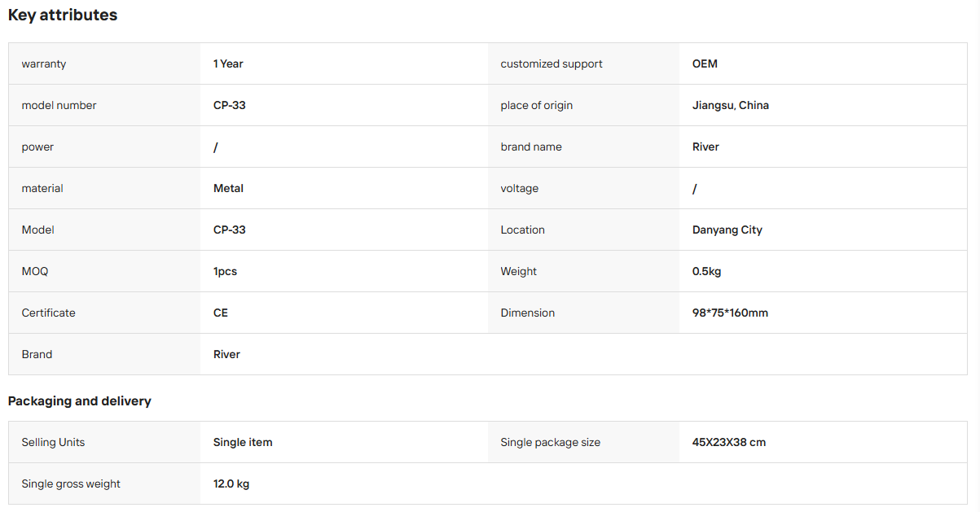Click the 98*75*160mm dimension value
This screenshot has height=512, width=980.
pyautogui.click(x=730, y=313)
